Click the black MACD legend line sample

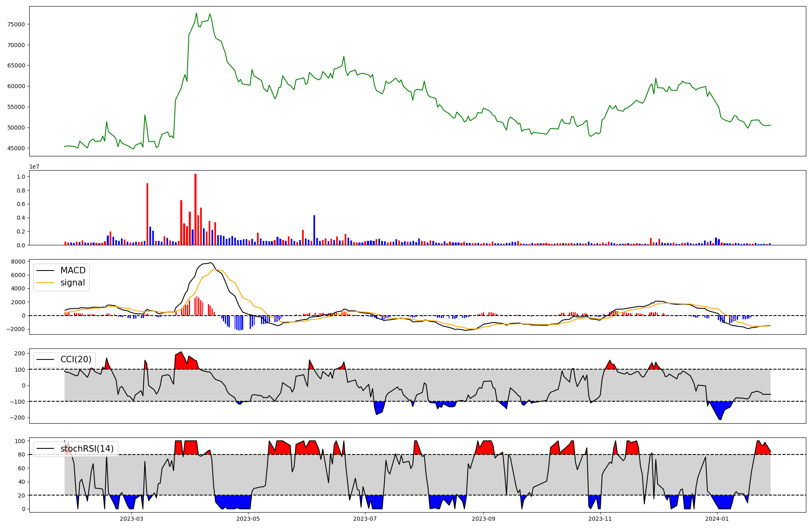[x=45, y=270]
